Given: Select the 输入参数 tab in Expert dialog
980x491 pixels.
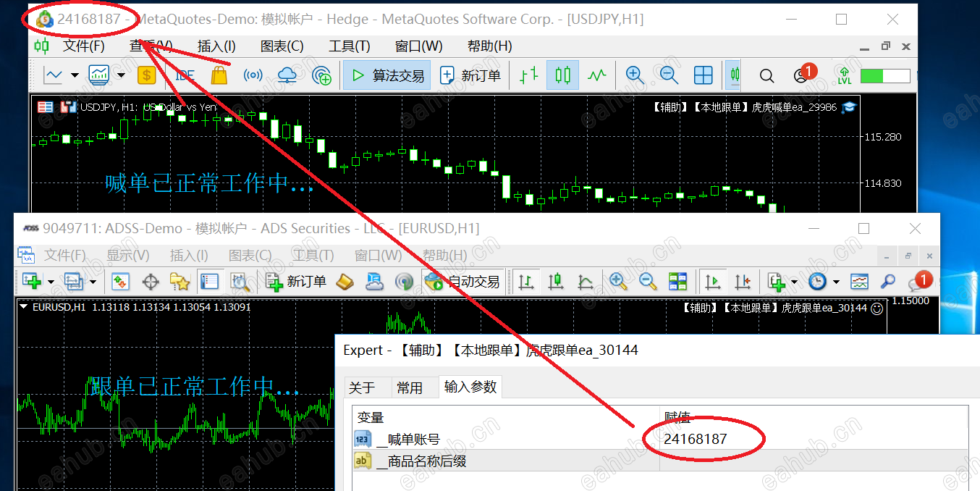Looking at the screenshot, I should [470, 387].
